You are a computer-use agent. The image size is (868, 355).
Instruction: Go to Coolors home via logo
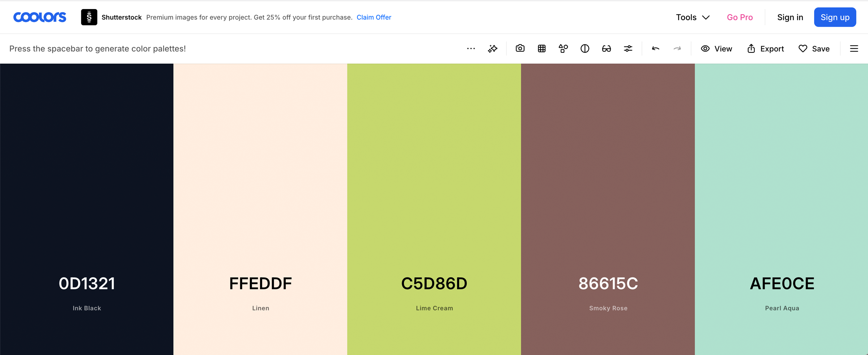(40, 17)
